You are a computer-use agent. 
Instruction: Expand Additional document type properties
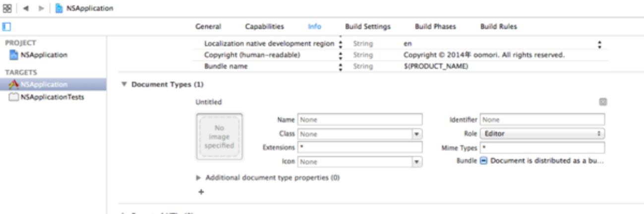point(198,177)
